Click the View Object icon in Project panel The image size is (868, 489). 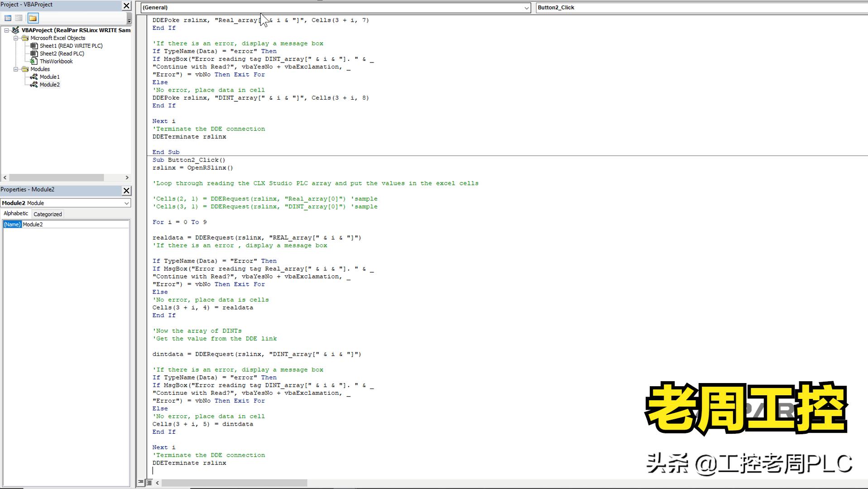click(19, 18)
